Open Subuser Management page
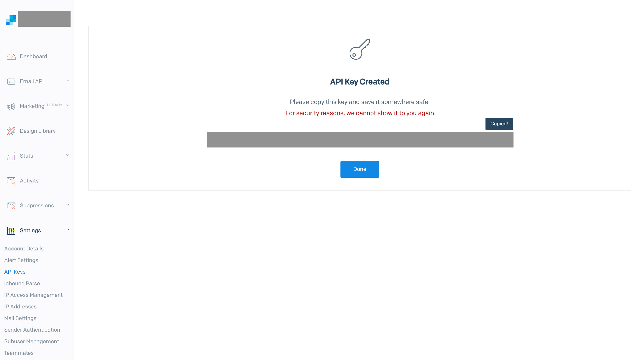Screen dimensions: 644x360 31,341
